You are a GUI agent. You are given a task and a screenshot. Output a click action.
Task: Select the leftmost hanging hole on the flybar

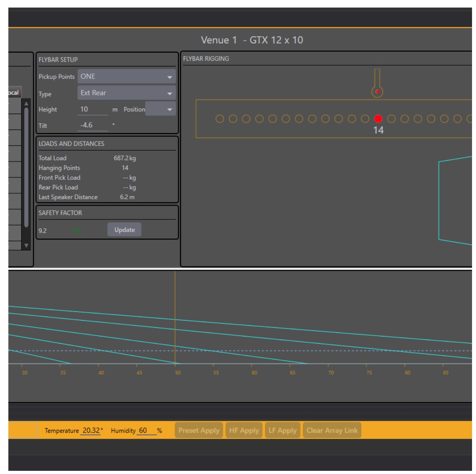(220, 118)
